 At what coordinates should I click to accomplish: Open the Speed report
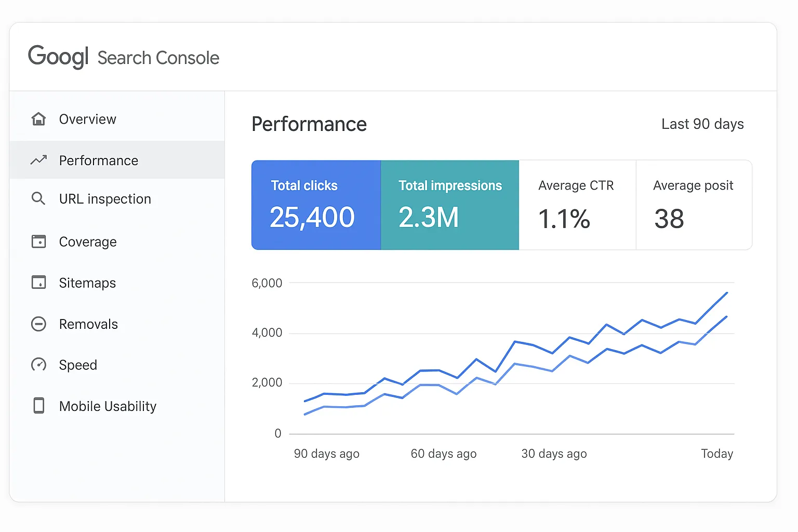[78, 365]
